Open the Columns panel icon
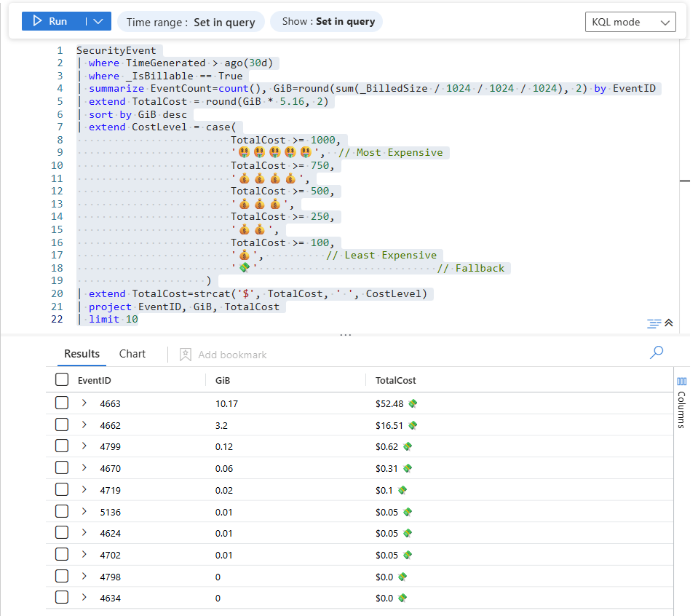 pos(681,382)
